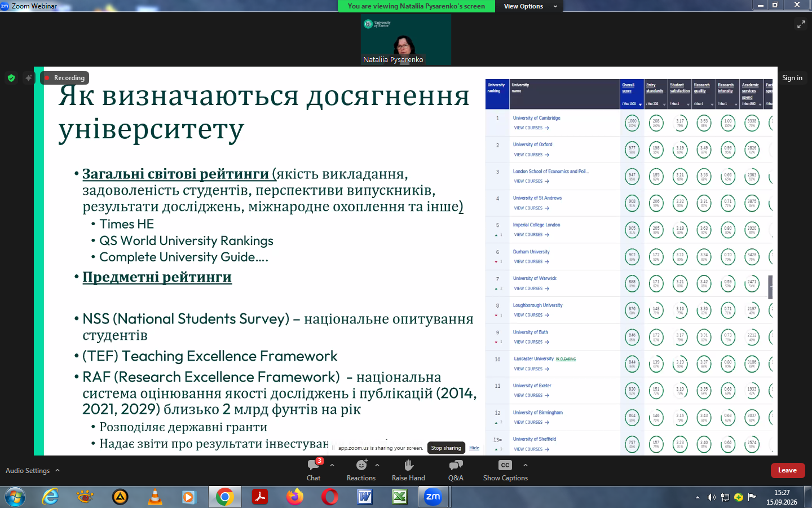Open the University of Cambridge link
Viewport: 812px width, 508px height.
tap(536, 118)
